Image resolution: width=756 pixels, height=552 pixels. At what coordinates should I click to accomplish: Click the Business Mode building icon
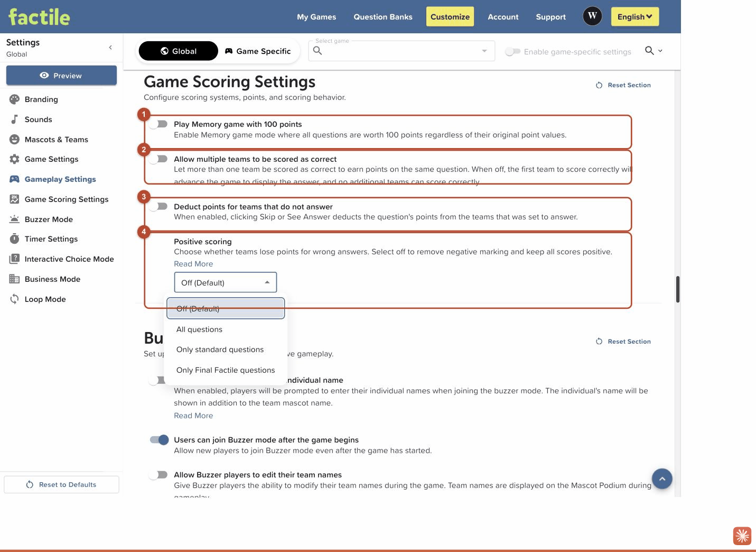(14, 279)
